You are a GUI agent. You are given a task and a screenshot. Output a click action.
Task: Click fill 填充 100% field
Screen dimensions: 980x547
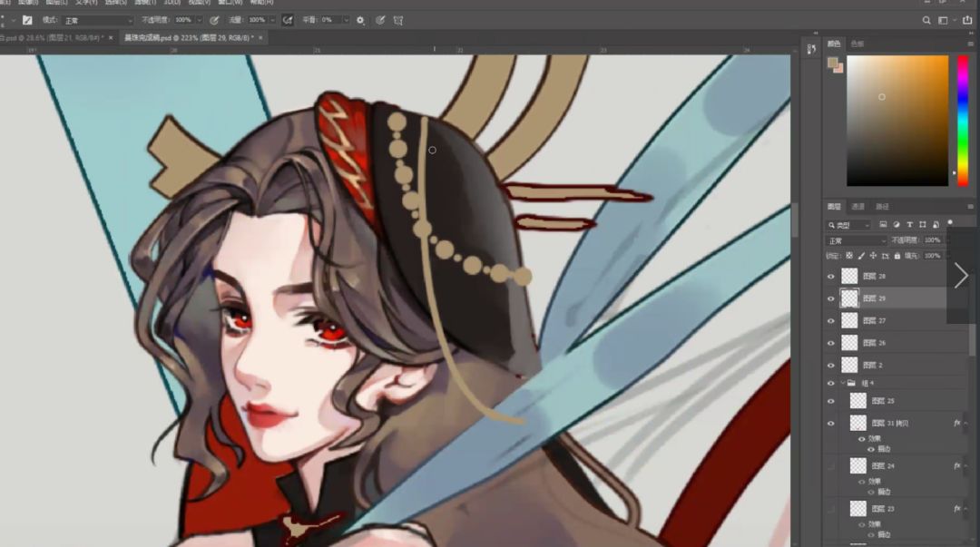pos(933,256)
